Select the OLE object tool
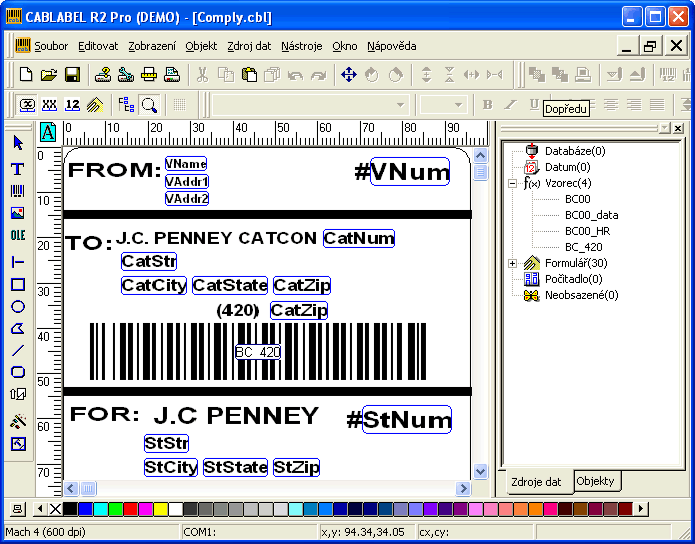The image size is (695, 544). [x=18, y=235]
